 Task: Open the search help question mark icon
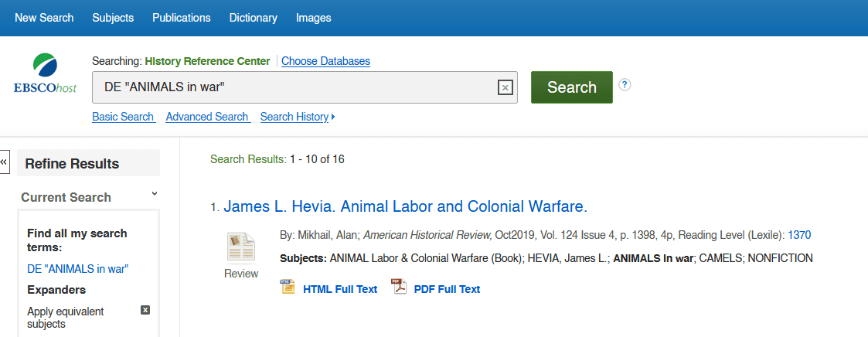point(625,85)
